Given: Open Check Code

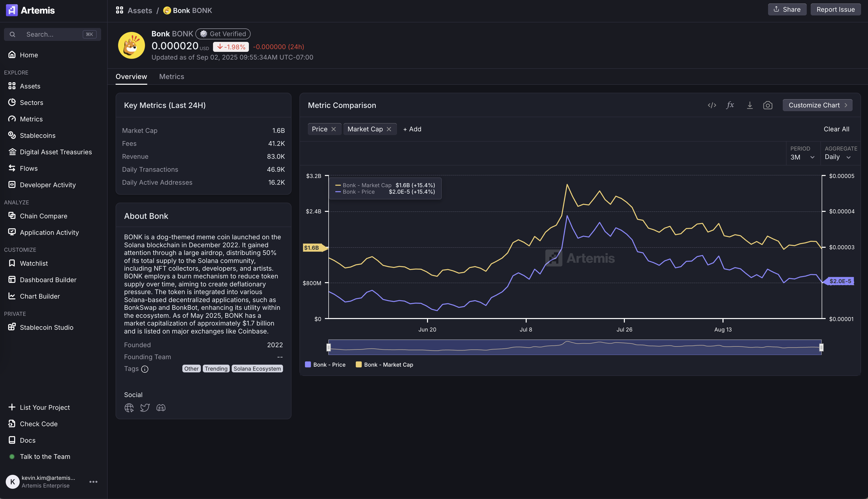Looking at the screenshot, I should [x=33, y=424].
